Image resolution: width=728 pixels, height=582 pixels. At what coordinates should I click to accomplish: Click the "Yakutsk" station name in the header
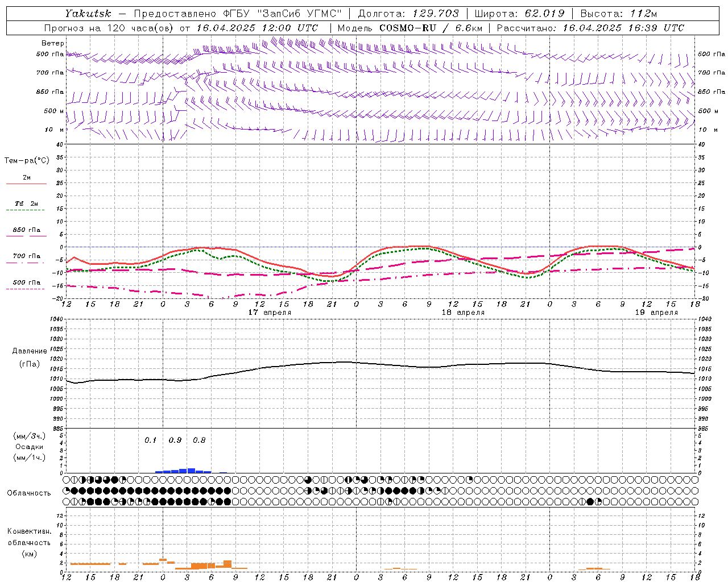click(88, 14)
